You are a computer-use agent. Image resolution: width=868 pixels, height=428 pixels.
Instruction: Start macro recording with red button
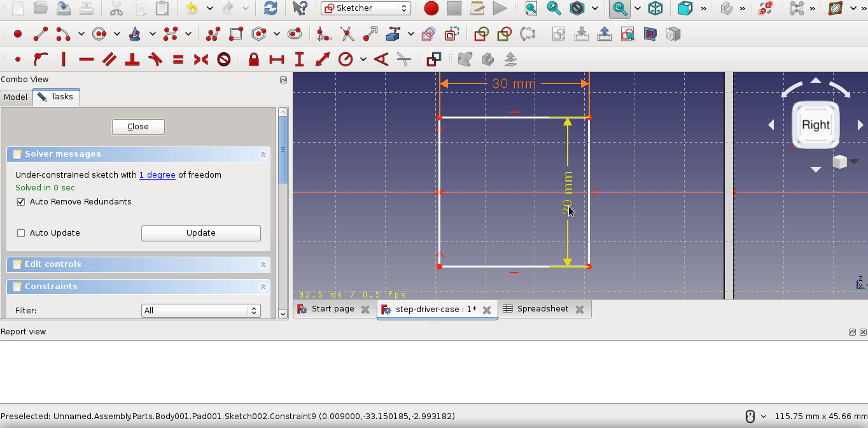tap(431, 8)
